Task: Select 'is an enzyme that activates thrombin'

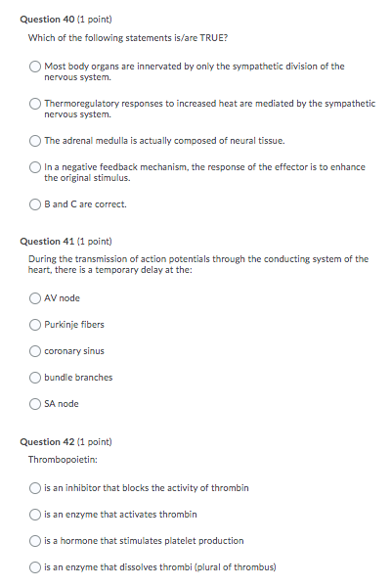Action: 35,515
